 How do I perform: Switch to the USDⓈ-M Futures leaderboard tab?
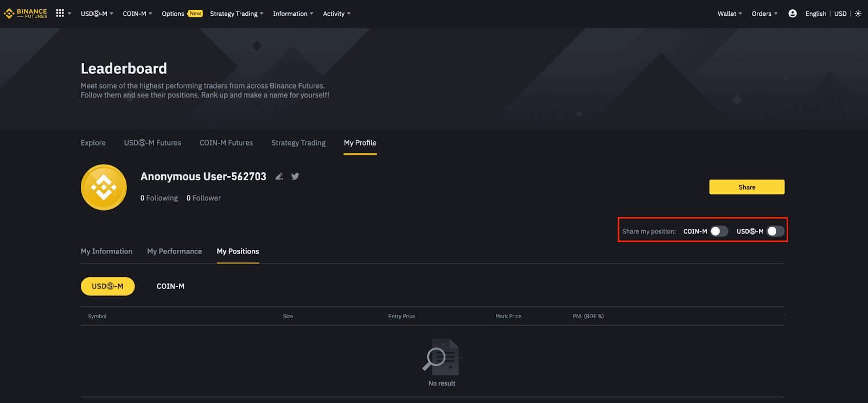click(152, 143)
